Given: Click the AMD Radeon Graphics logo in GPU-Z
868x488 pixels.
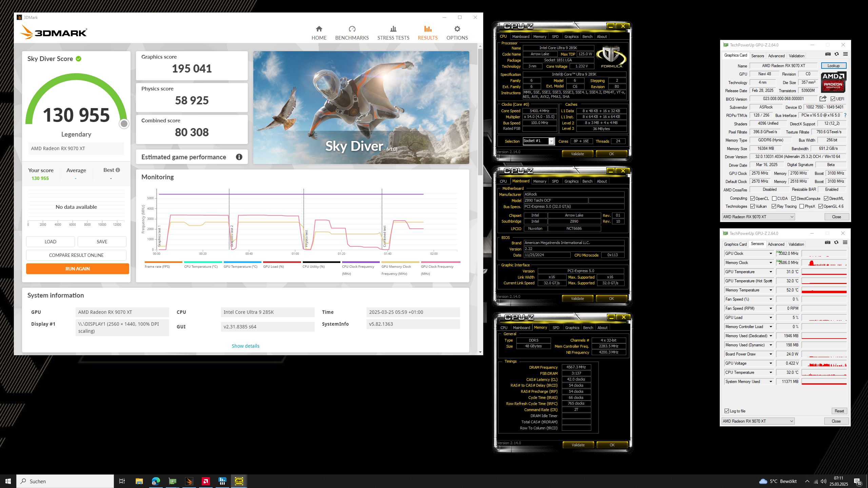Looking at the screenshot, I should [x=833, y=82].
